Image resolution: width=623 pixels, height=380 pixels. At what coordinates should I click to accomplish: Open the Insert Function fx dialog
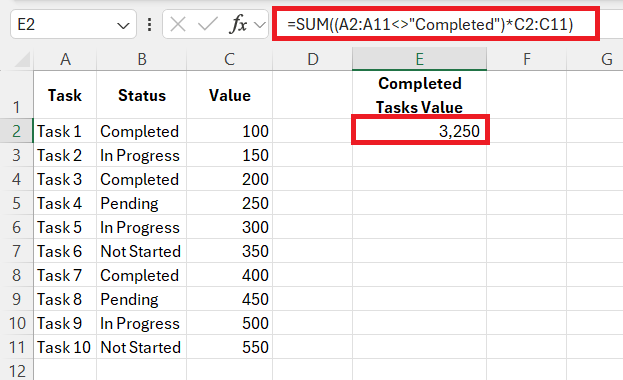(238, 25)
